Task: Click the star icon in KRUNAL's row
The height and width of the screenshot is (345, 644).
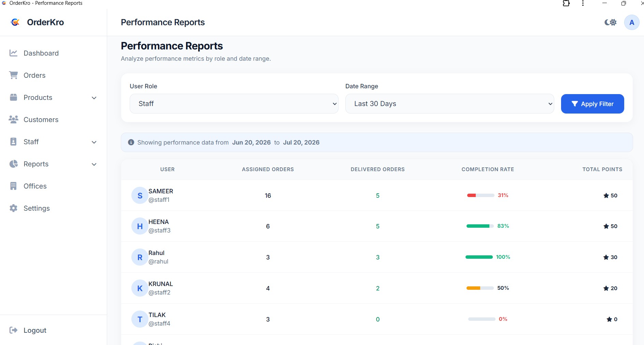Action: click(x=606, y=288)
